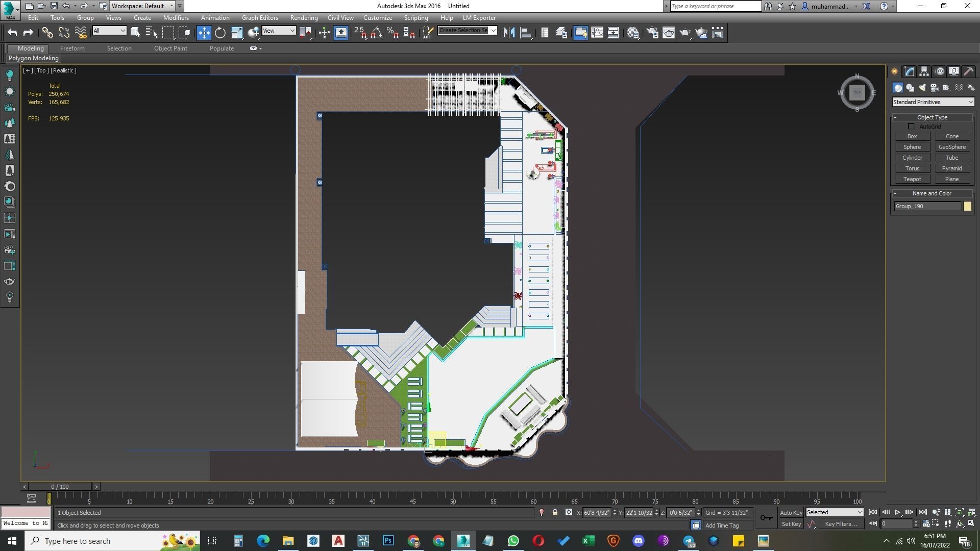The height and width of the screenshot is (551, 980).
Task: Open the Material Editor icon
Action: (x=633, y=33)
